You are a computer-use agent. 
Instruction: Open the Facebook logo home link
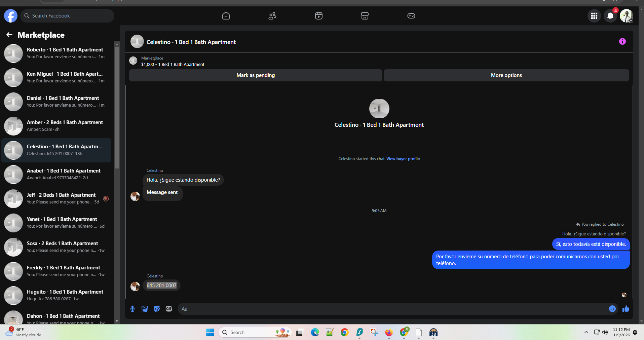[x=11, y=16]
